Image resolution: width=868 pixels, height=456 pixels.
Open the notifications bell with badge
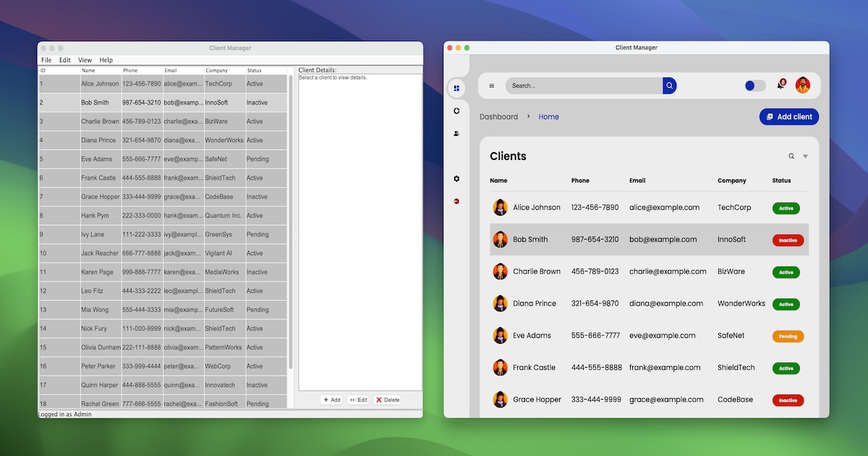click(780, 85)
